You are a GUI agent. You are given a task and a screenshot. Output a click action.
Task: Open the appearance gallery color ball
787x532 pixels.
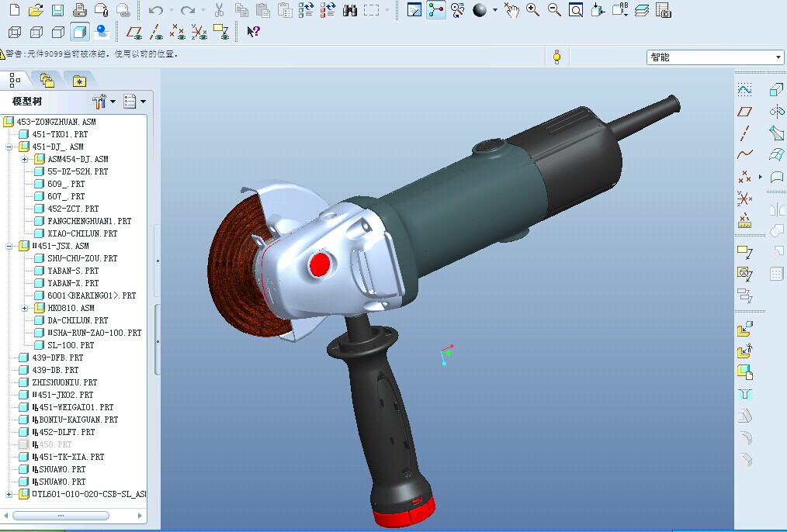(x=481, y=11)
